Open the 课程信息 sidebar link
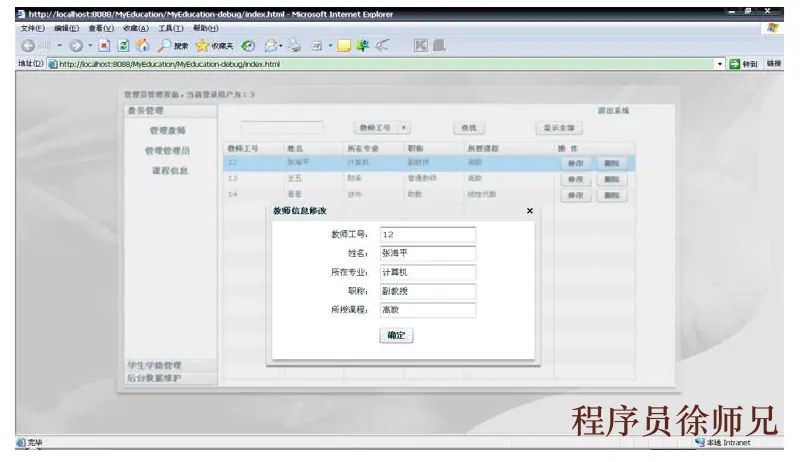 tap(170, 171)
